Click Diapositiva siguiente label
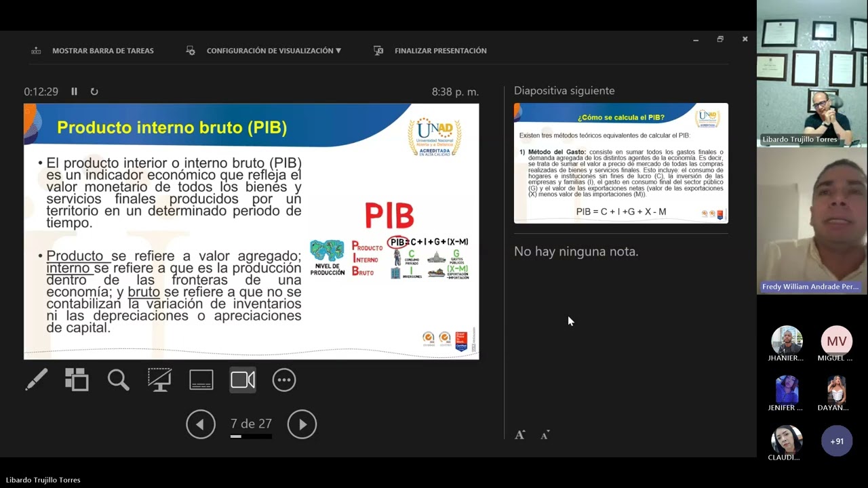This screenshot has height=488, width=868. coord(564,90)
